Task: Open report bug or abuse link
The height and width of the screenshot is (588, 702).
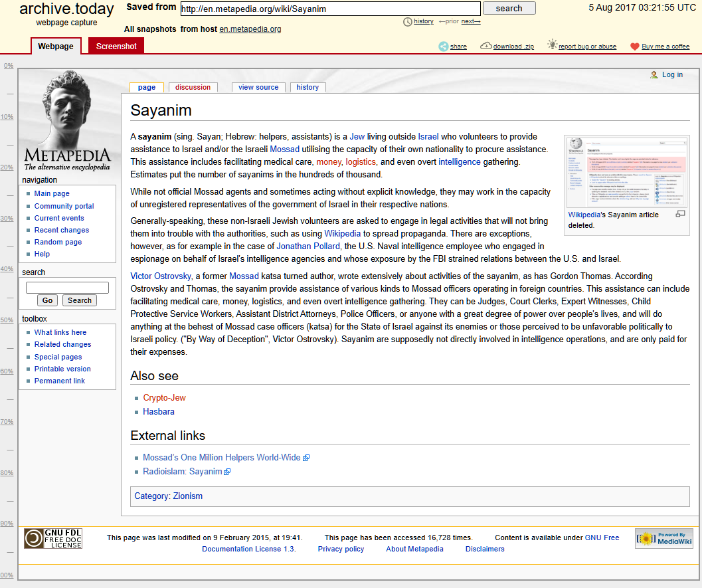Action: [x=587, y=46]
